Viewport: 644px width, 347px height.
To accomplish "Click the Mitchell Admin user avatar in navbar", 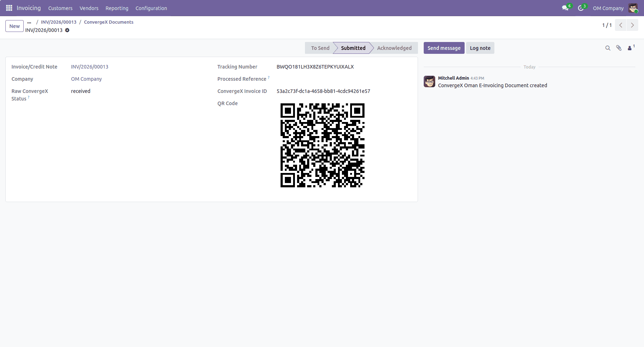I will pyautogui.click(x=633, y=8).
